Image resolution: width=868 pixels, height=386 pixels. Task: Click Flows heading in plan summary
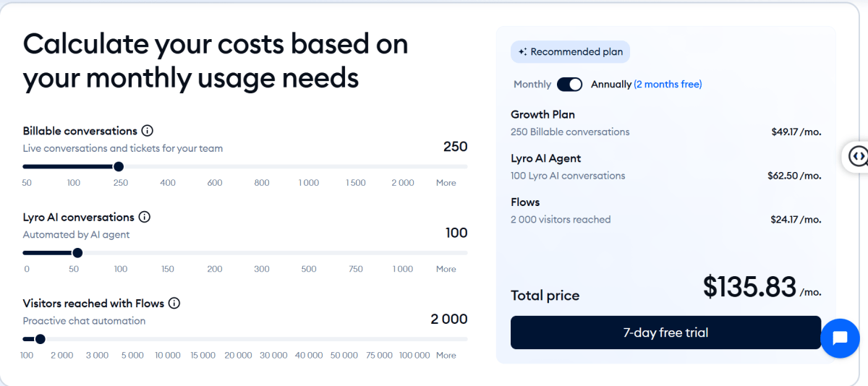(525, 202)
